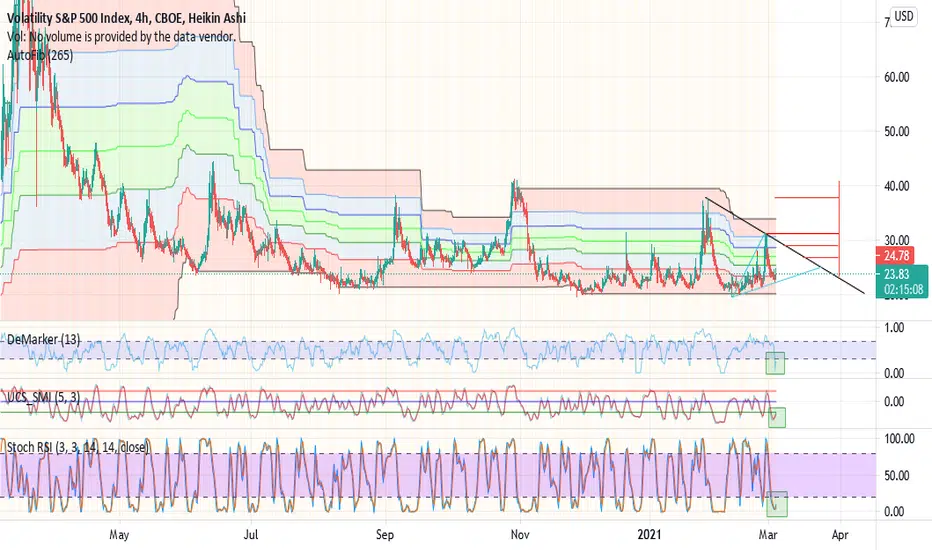932x550 pixels.
Task: Select the green box on UCS_SMI pane
Action: [x=777, y=417]
